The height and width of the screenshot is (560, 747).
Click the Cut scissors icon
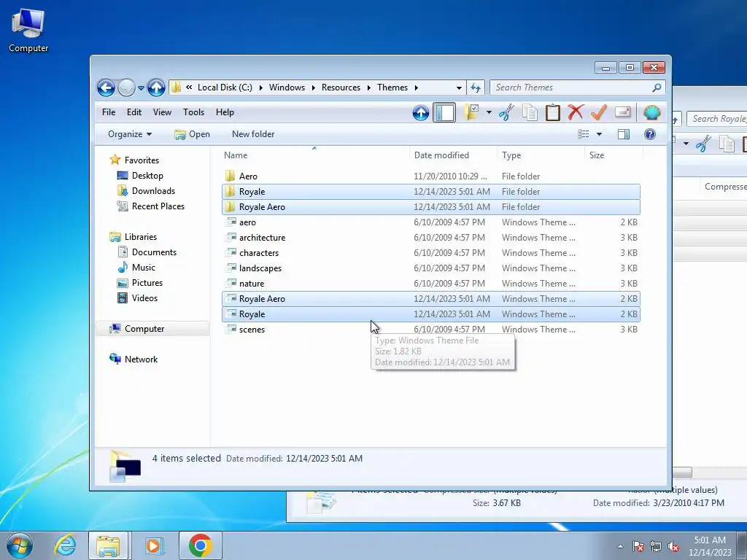[506, 113]
